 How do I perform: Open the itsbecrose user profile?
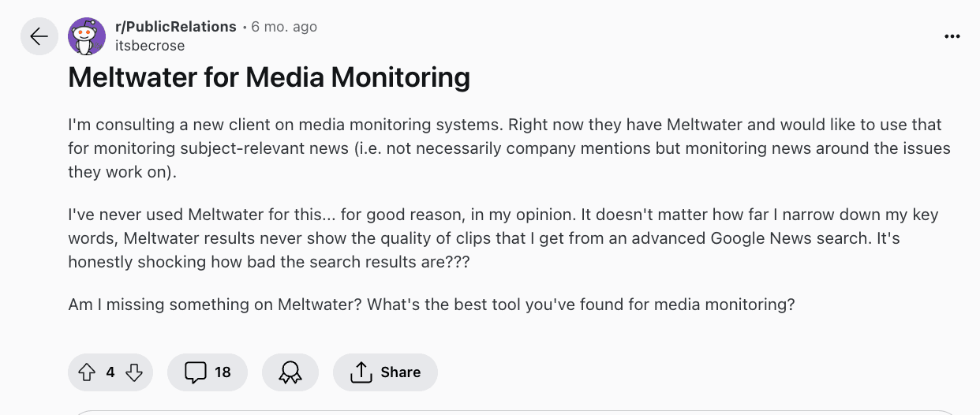[150, 46]
